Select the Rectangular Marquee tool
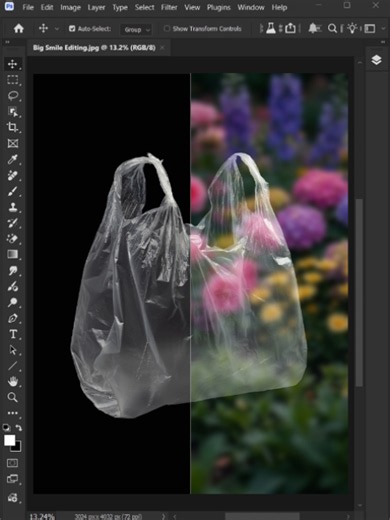Image resolution: width=390 pixels, height=520 pixels. [x=13, y=80]
